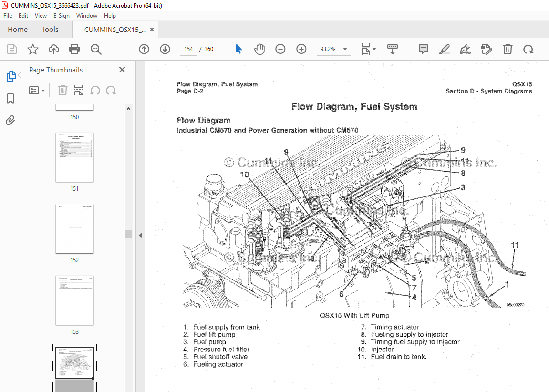Zoom out with minus button
Screen dimensions: 549x392
(x=280, y=49)
